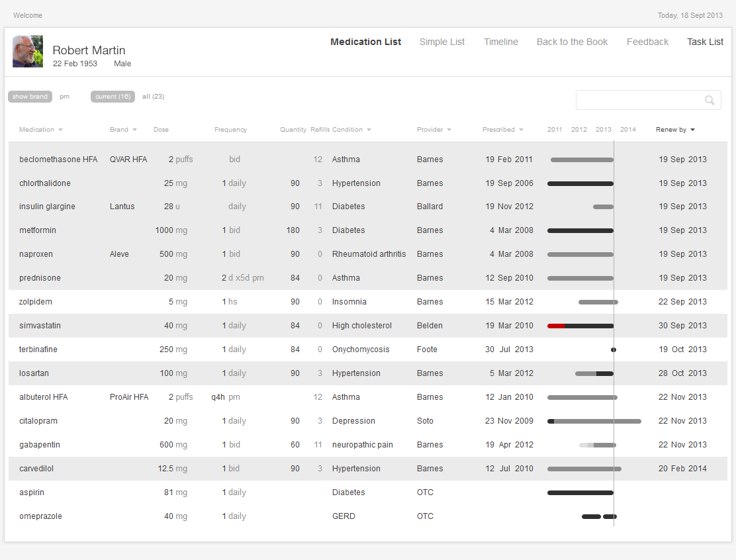Viewport: 736px width, 560px height.
Task: Click the Renew by sort arrow
Action: 692,130
